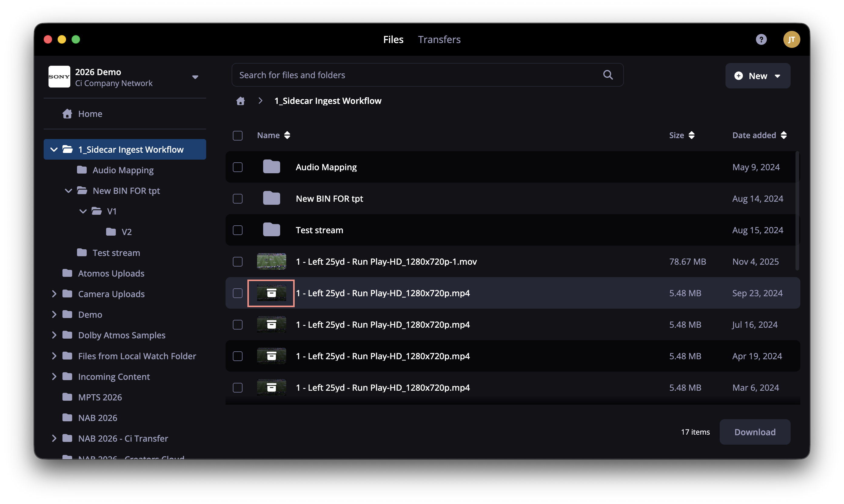This screenshot has width=844, height=504.
Task: Sort files by Date added using sort arrows
Action: point(784,135)
